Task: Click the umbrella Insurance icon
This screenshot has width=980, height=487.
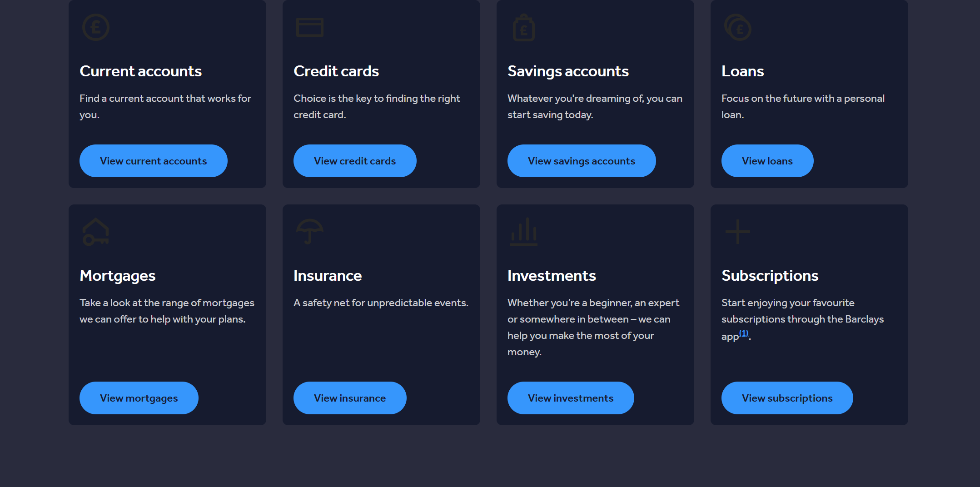Action: [x=310, y=232]
